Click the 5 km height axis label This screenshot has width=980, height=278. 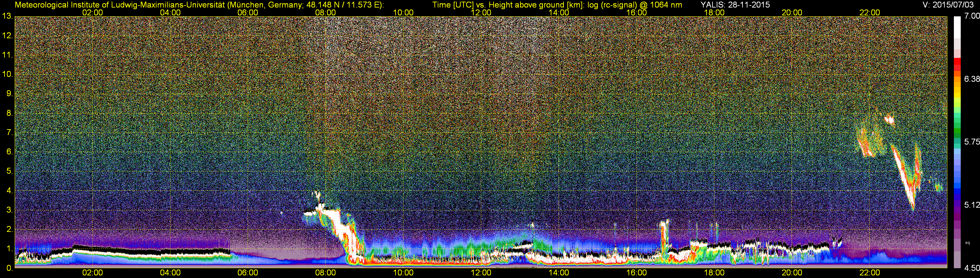coord(9,171)
